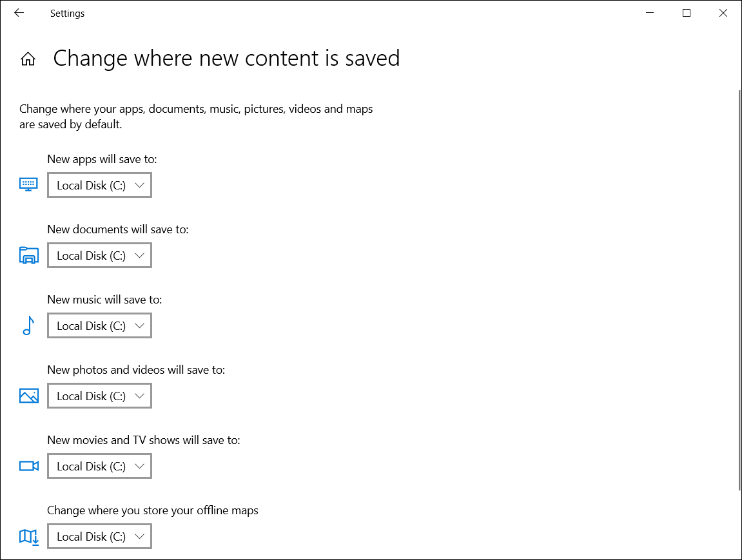Click the vertical scrollbar on right edge
The image size is (742, 560).
point(739,290)
